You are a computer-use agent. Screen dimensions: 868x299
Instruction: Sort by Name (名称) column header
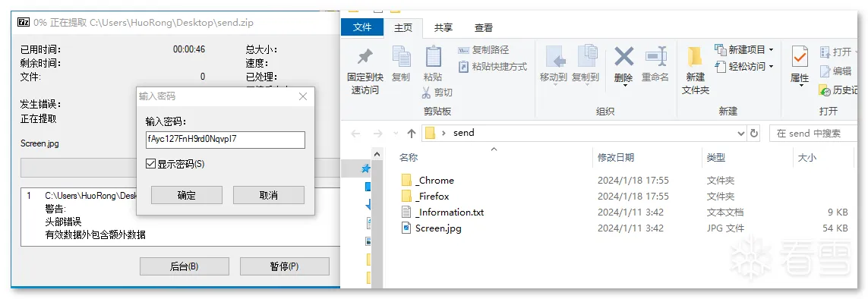coord(408,158)
